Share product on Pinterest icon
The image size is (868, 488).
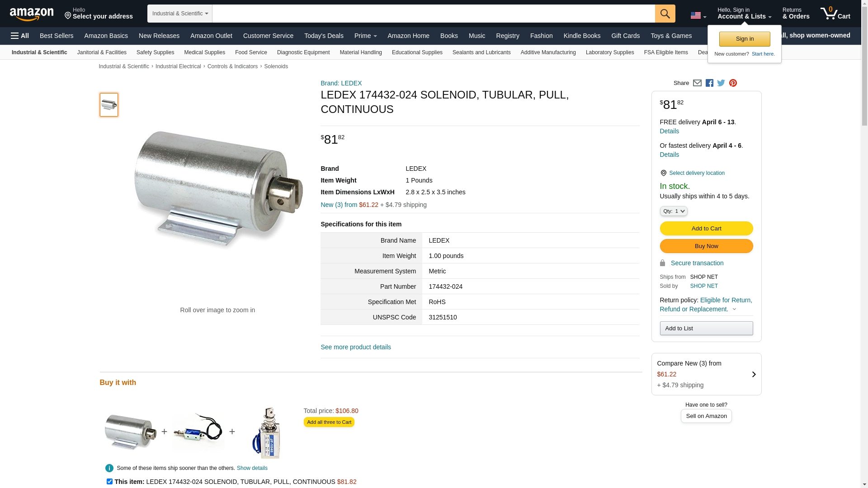(733, 83)
